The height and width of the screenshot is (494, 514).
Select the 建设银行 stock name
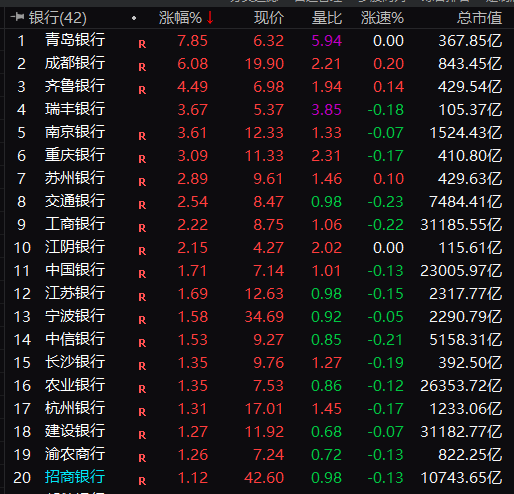click(75, 431)
